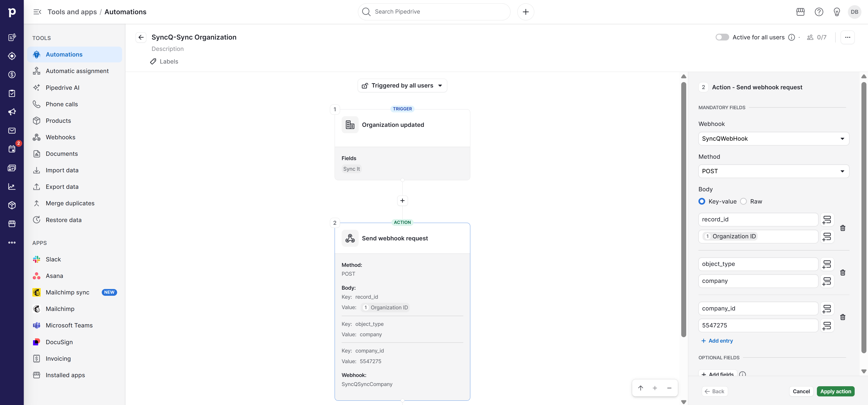This screenshot has width=868, height=405.
Task: Open the sales assistant lightbulb icon
Action: coord(837,12)
